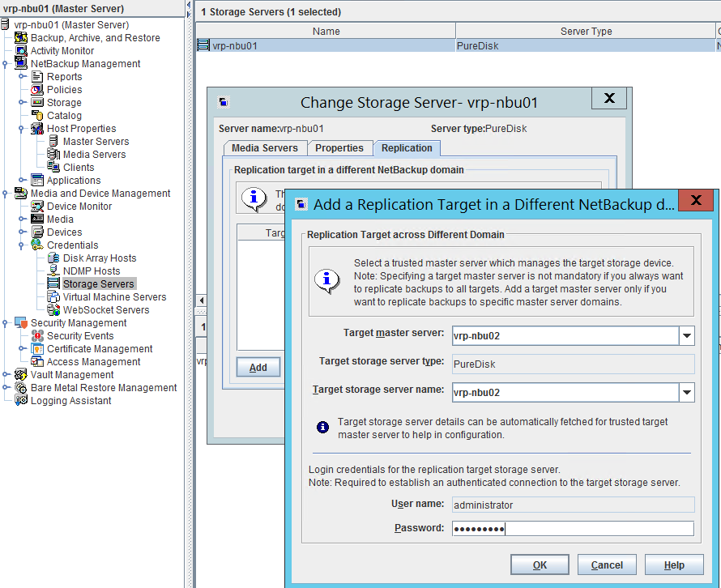Click the Certificate Management icon
The image size is (721, 588).
point(37,348)
